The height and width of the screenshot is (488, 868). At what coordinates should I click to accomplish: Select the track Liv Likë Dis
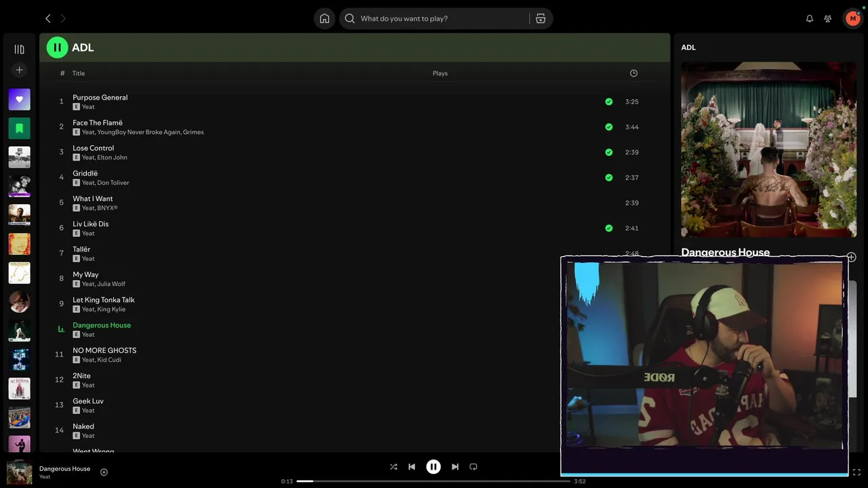click(x=90, y=224)
